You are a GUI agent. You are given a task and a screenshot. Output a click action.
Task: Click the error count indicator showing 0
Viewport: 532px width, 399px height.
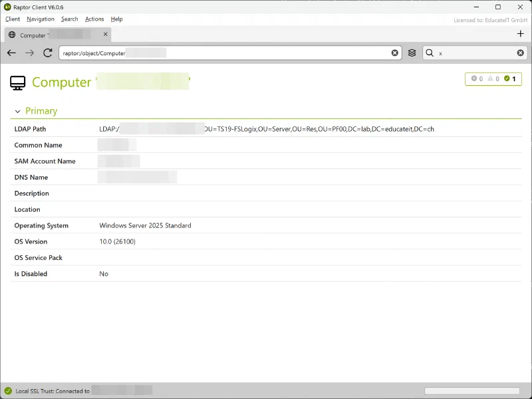477,78
